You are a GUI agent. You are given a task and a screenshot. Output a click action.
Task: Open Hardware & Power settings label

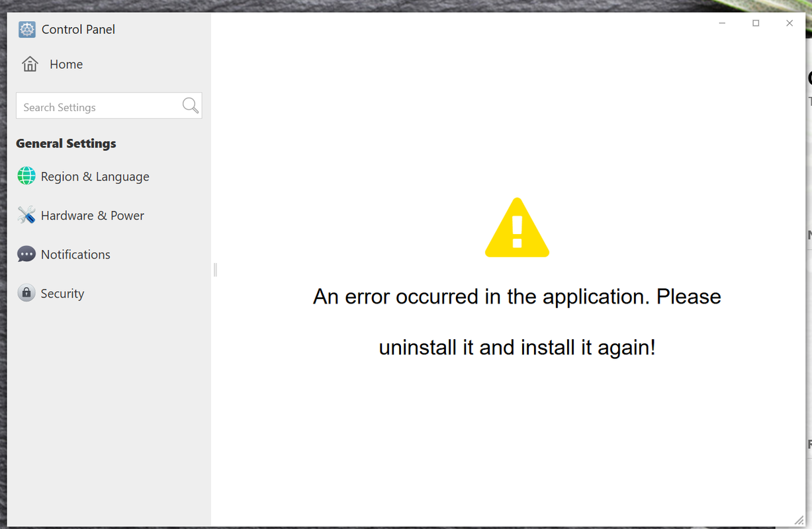point(92,216)
